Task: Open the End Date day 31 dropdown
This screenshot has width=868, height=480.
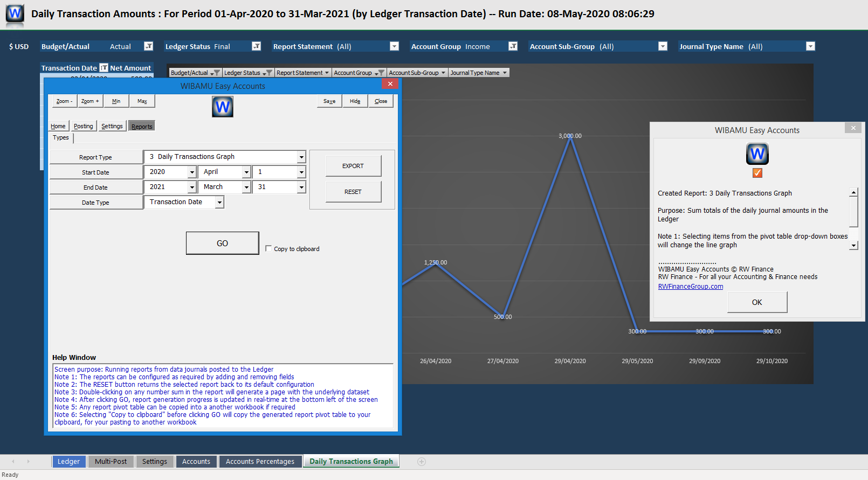Action: tap(301, 187)
